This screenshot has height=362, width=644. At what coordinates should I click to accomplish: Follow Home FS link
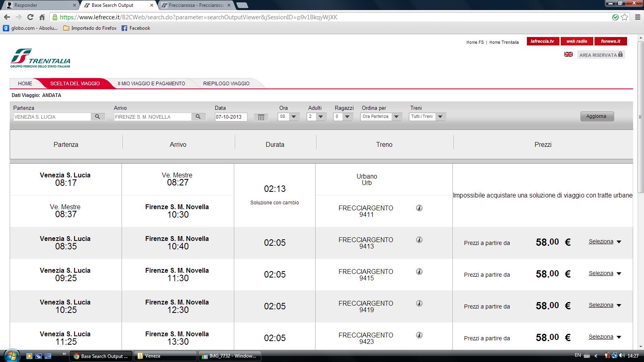pyautogui.click(x=475, y=42)
